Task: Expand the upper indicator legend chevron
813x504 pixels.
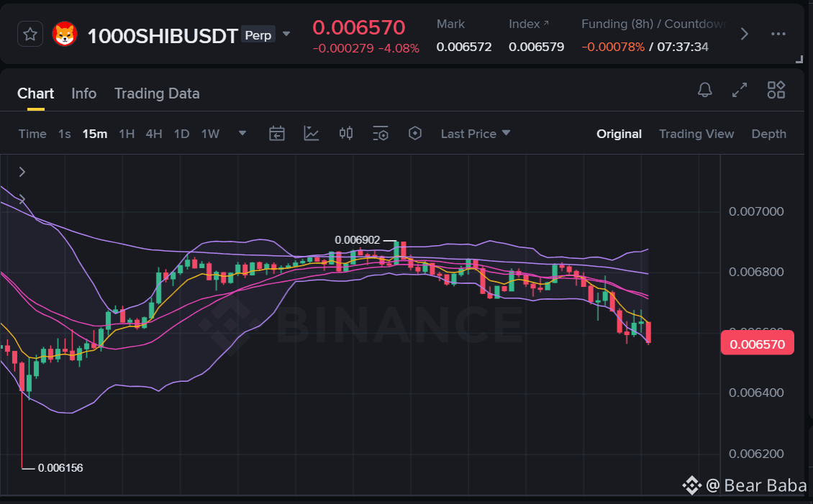Action: pos(22,172)
